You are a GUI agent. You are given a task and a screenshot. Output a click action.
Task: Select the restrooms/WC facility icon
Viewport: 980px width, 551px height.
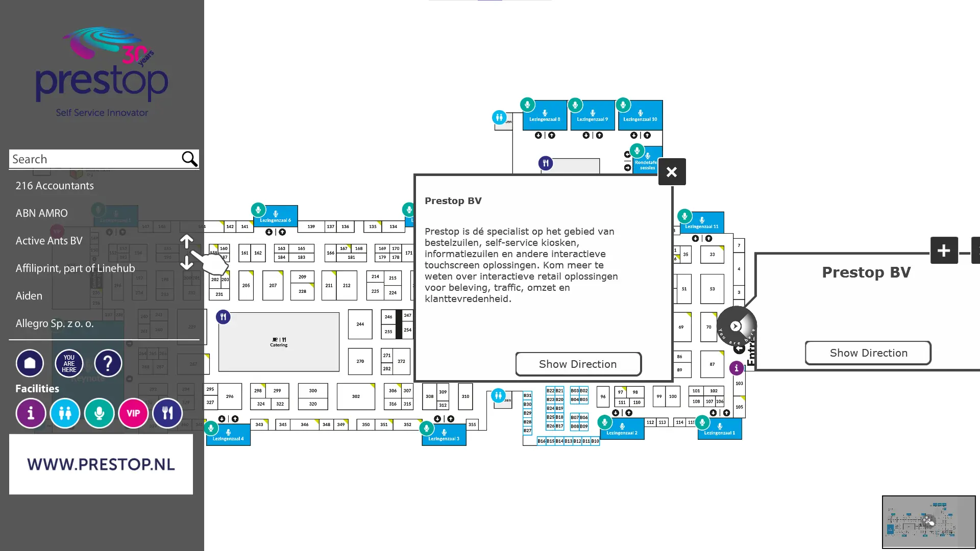(x=65, y=413)
